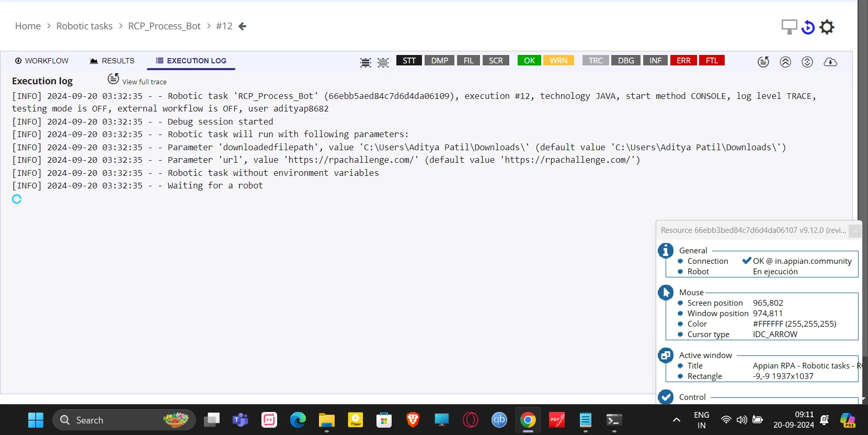Click the Mouse section icon in Resource panel
868x435 pixels.
666,293
